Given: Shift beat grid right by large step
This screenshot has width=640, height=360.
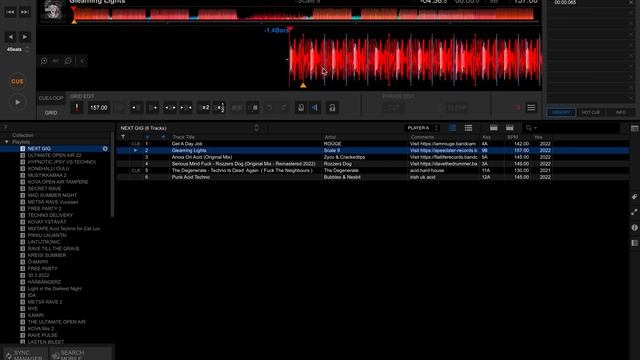Looking at the screenshot, I should [153, 108].
